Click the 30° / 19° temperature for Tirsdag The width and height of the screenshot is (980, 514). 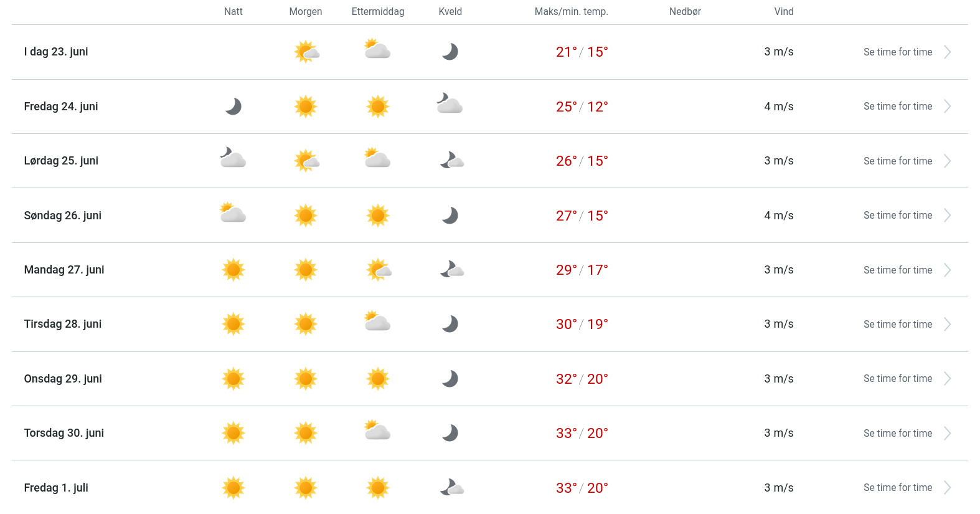pos(582,324)
